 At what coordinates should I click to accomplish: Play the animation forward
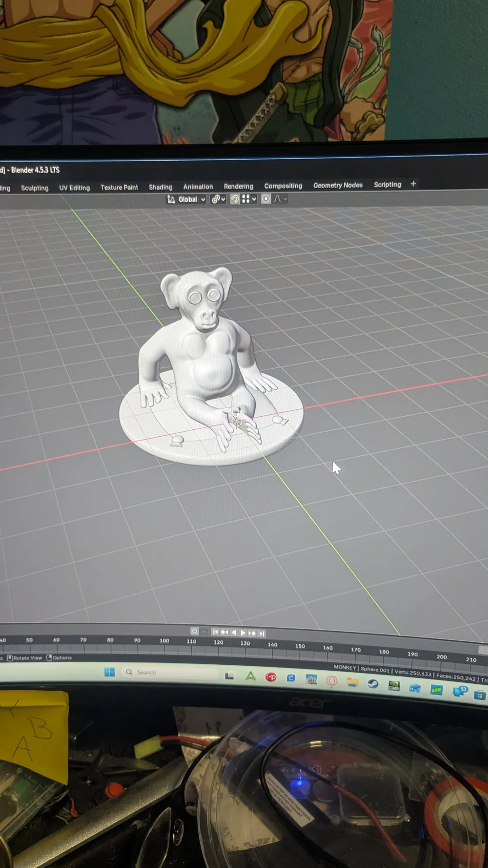point(243,633)
